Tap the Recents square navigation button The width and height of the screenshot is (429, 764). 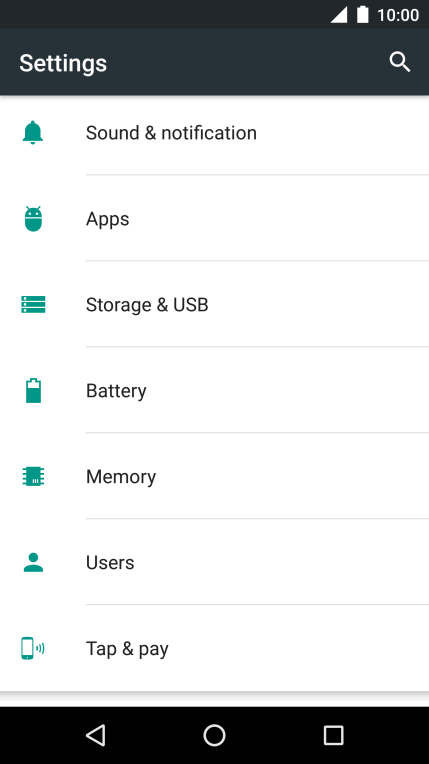point(333,735)
